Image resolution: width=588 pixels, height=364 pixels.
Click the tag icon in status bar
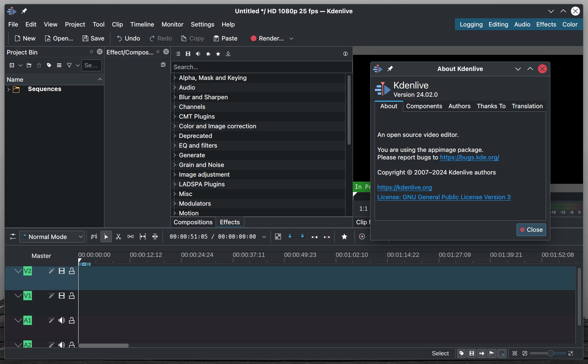tap(462, 353)
